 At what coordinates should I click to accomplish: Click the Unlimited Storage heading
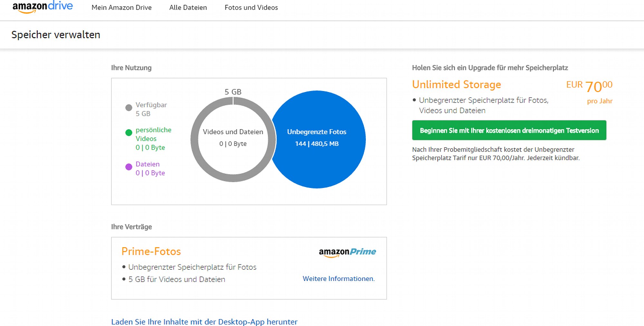[457, 84]
